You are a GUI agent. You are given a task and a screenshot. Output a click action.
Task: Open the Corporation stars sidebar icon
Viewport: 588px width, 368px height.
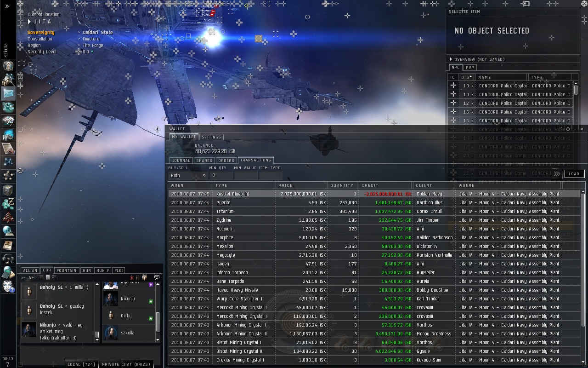click(8, 176)
